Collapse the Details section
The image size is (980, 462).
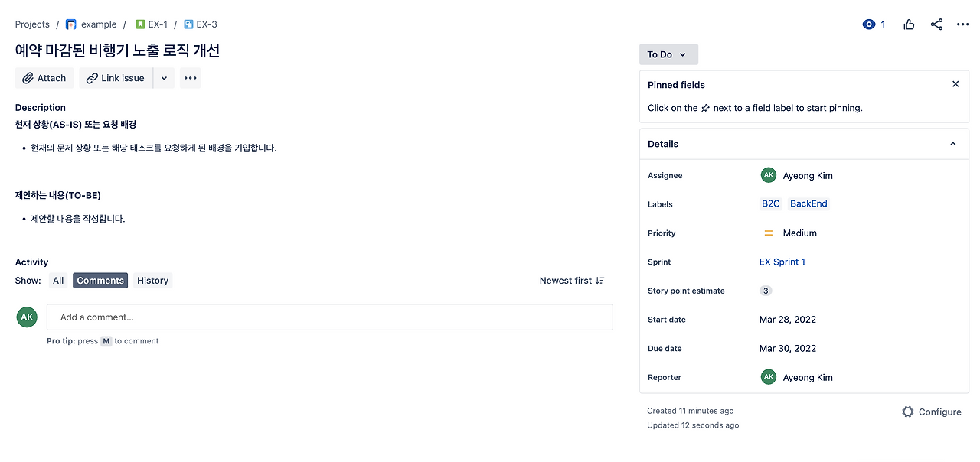(x=953, y=144)
